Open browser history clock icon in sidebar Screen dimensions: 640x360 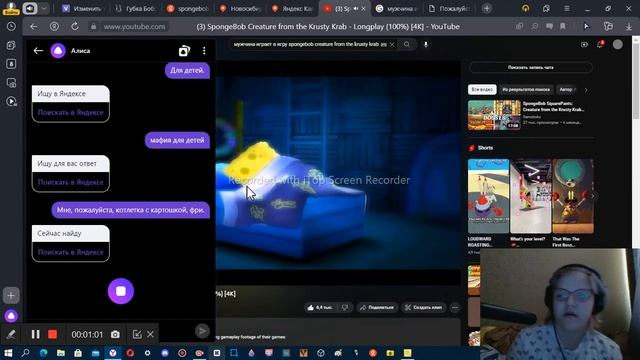coord(11,27)
